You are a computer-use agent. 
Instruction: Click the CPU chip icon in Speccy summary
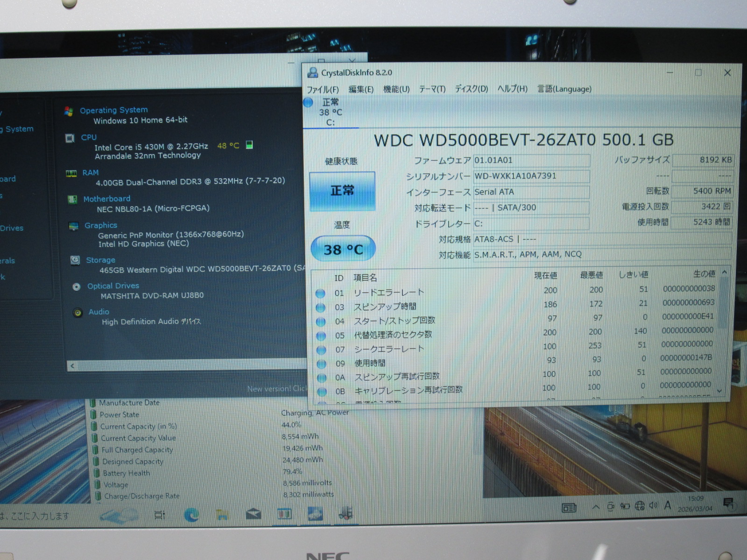point(70,138)
